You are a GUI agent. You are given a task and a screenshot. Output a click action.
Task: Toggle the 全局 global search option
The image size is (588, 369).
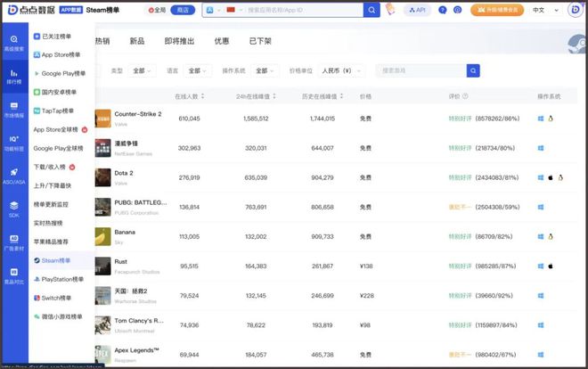(157, 10)
